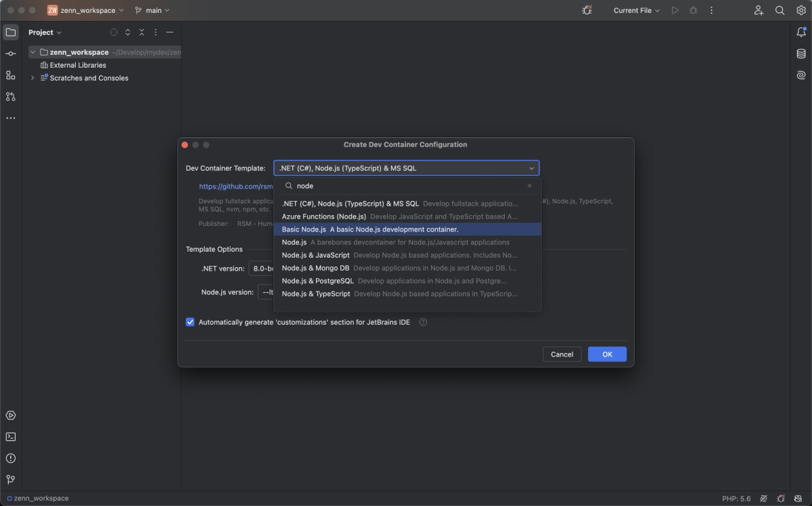Show help for customizations option
Image resolution: width=812 pixels, height=506 pixels.
[x=423, y=322]
